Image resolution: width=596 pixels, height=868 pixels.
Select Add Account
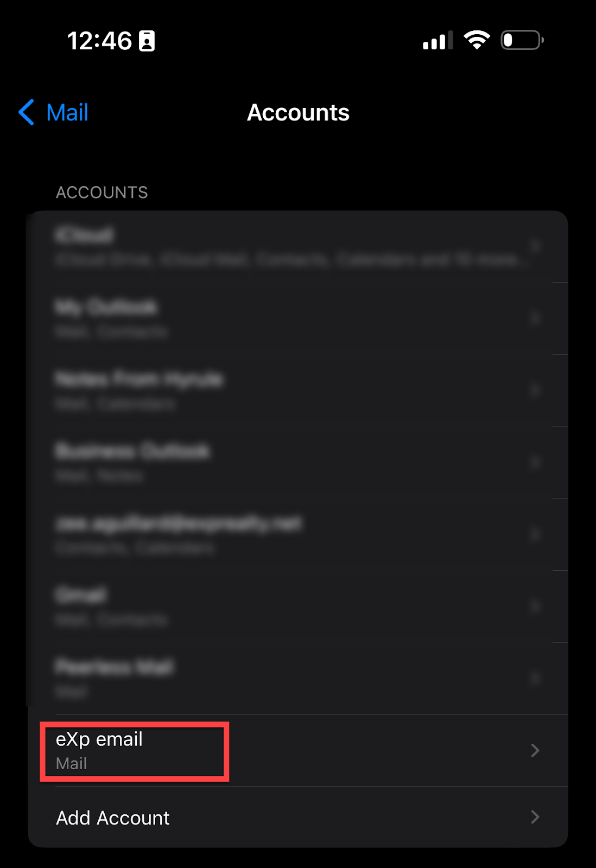pos(298,818)
